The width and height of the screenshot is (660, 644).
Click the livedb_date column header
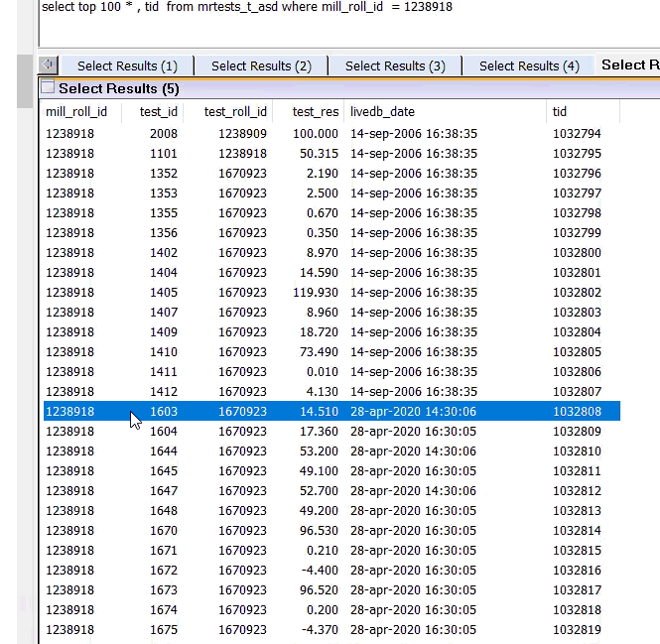pyautogui.click(x=382, y=112)
